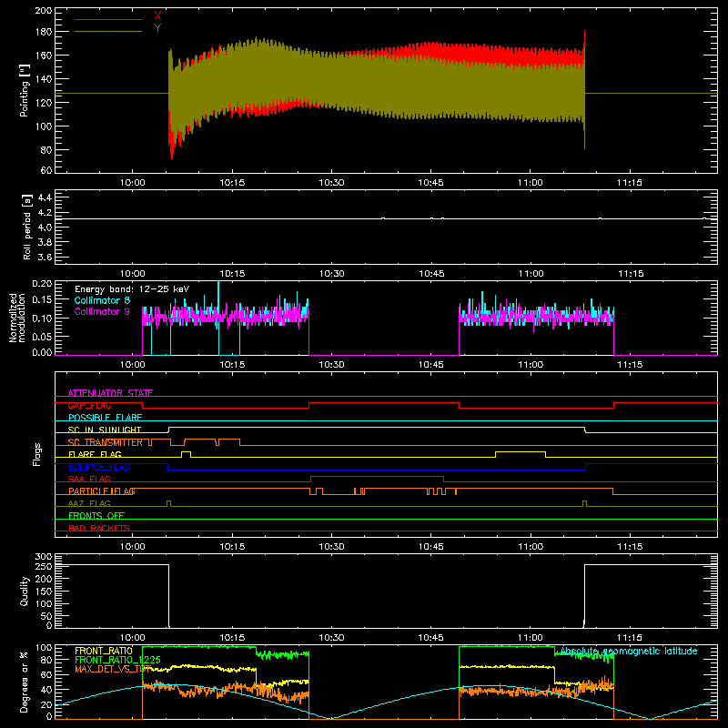This screenshot has width=728, height=728.
Task: Click the olive Y legend label
Action: tap(157, 28)
